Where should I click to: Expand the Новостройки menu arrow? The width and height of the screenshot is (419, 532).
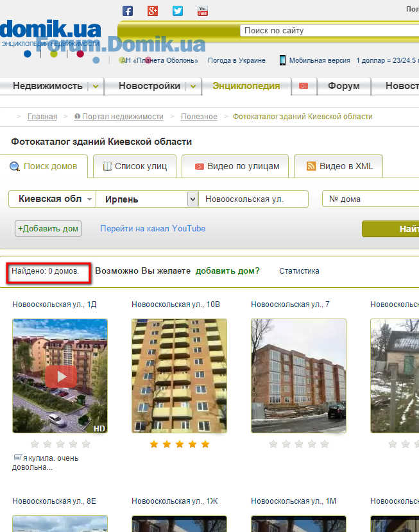(193, 87)
